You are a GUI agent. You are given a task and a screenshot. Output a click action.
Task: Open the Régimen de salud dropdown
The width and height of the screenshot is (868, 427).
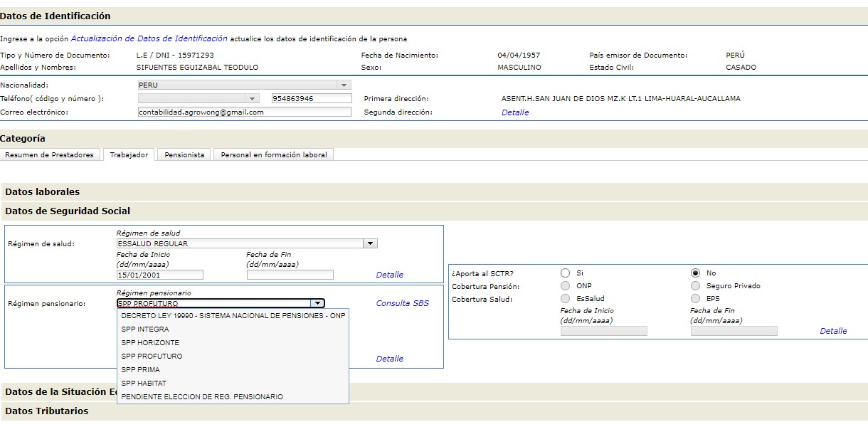point(246,243)
